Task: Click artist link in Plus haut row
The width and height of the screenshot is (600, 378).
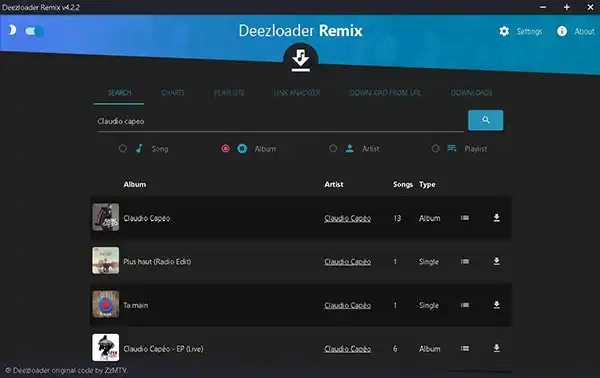Action: pos(347,262)
